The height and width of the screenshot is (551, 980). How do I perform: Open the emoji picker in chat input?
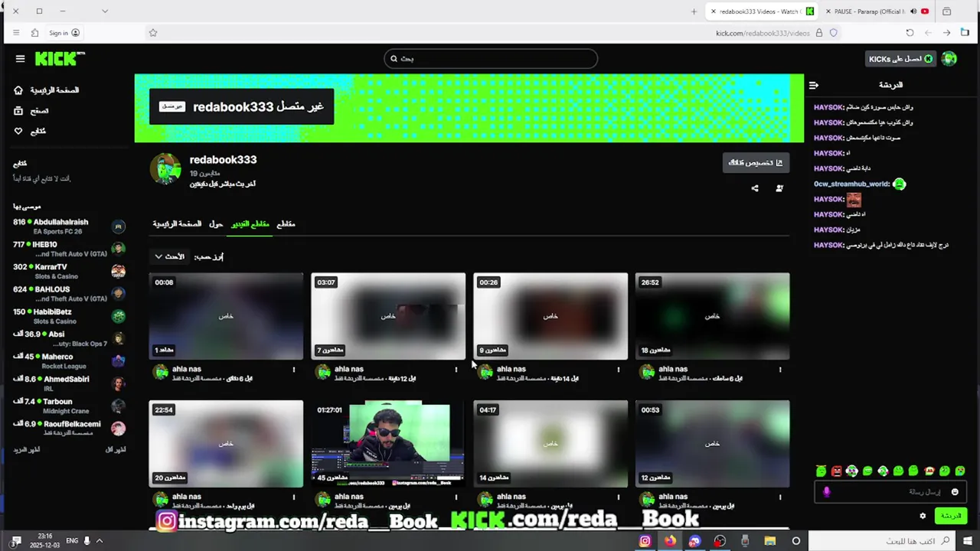point(955,492)
